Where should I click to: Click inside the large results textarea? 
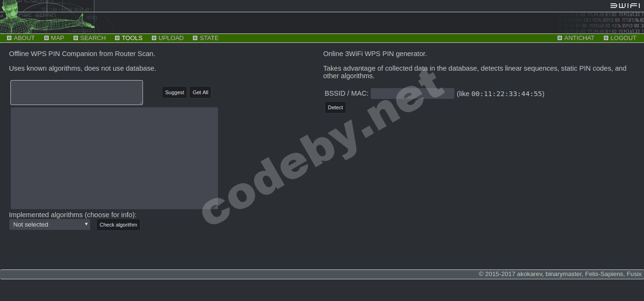(114, 158)
